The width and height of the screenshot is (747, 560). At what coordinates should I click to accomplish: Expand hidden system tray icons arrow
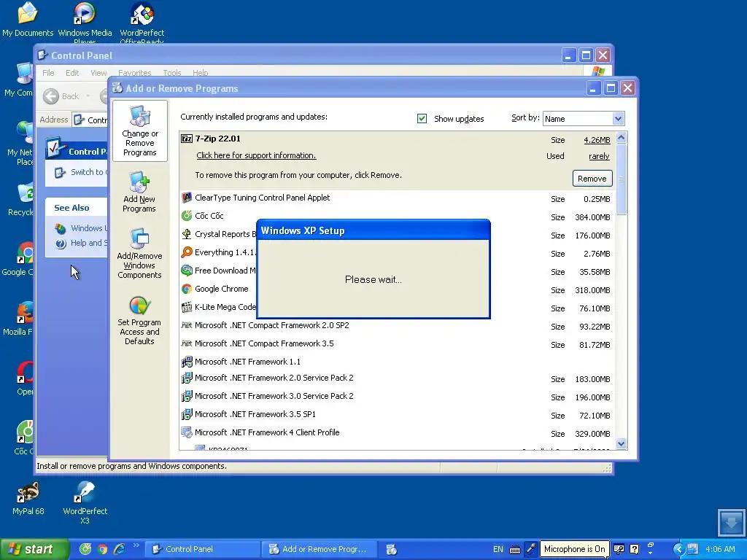click(x=679, y=549)
